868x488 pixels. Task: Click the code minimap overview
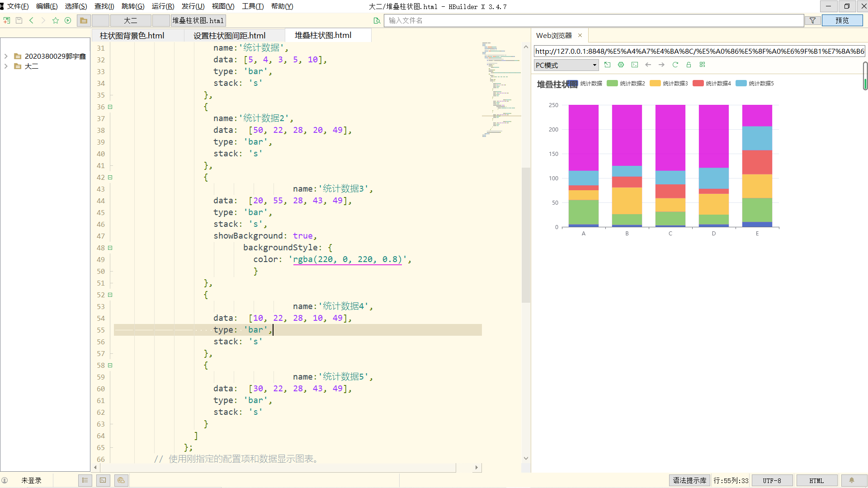(501, 89)
